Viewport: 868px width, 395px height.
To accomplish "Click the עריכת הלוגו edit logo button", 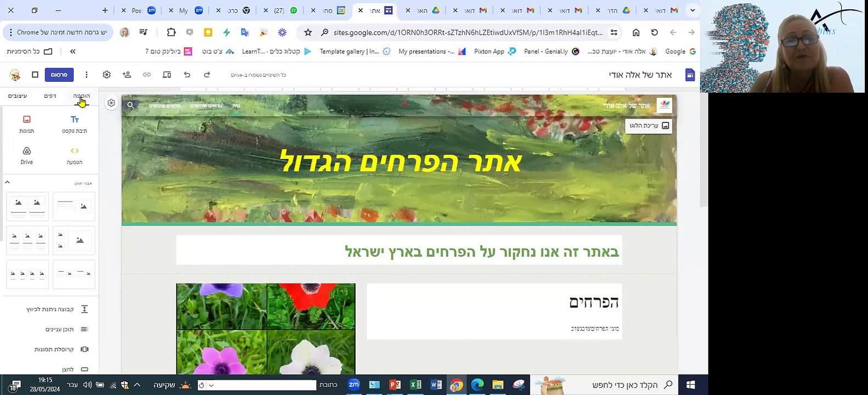I will pos(649,126).
